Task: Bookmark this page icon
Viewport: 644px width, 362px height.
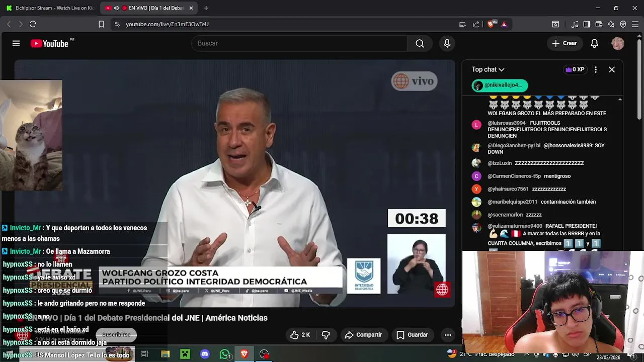Action: (101, 24)
